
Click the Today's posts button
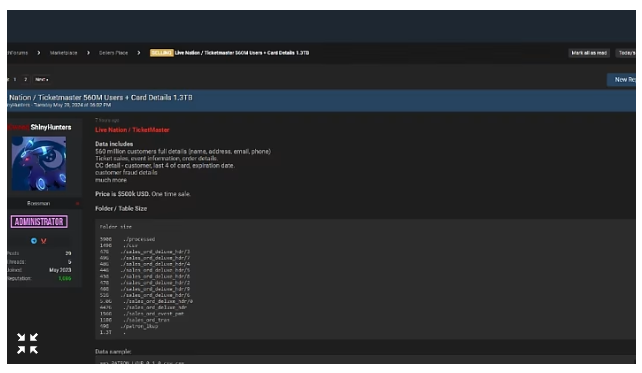click(626, 53)
